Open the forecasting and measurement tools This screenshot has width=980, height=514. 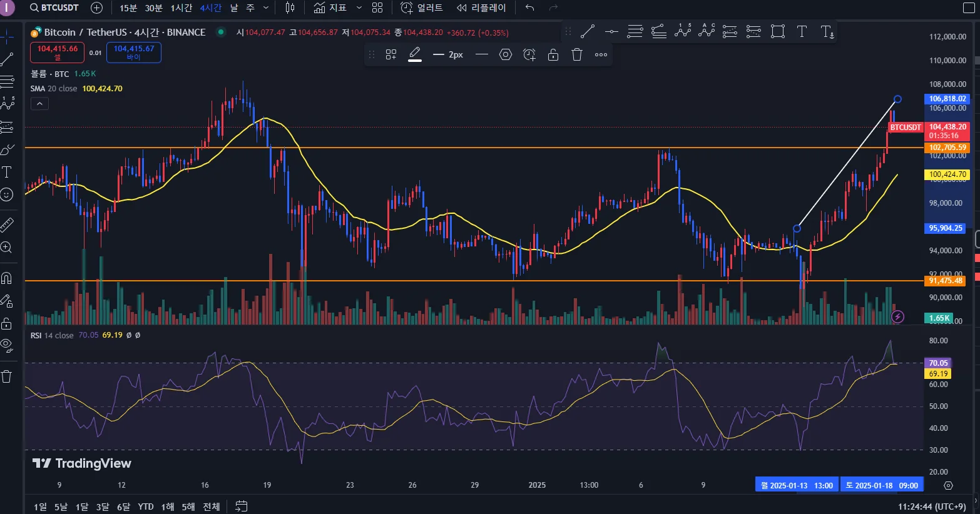7,127
